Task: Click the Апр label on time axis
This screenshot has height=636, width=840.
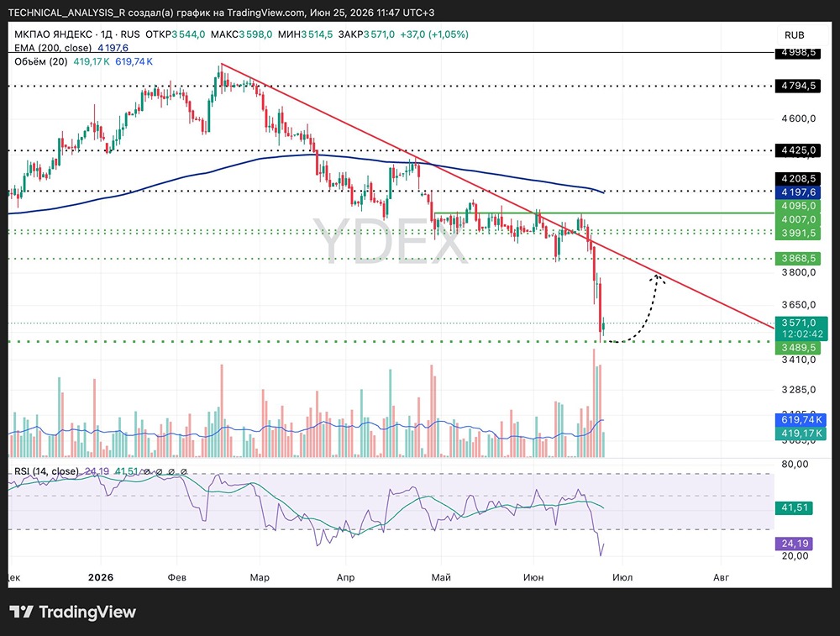Action: 345,577
